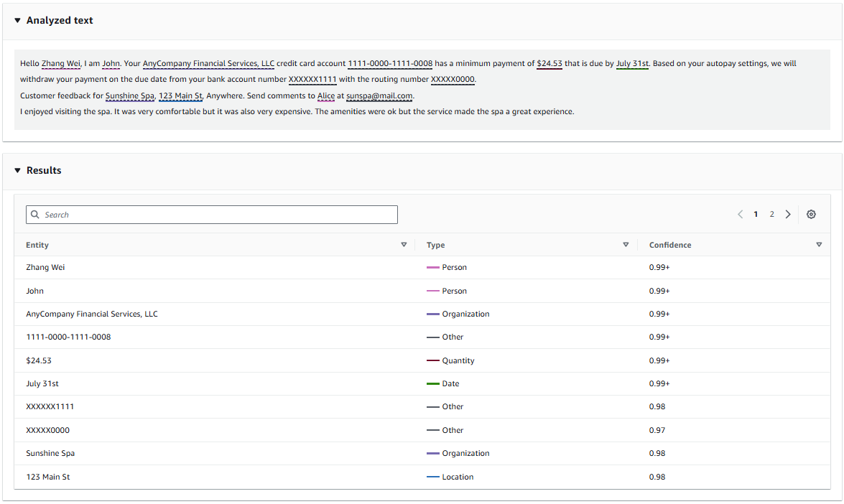Viewport: 844px width, 504px height.
Task: Select the XXXXXX1111 entity table cell
Action: click(x=50, y=406)
